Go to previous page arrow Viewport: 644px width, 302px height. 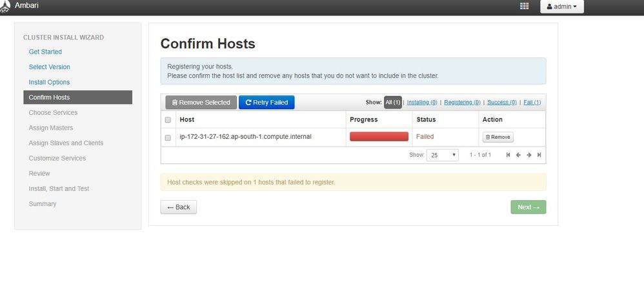click(518, 155)
